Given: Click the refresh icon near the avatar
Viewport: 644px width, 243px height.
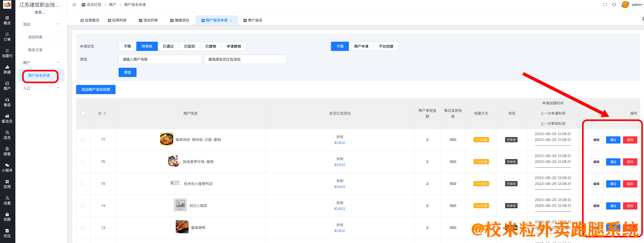Looking at the screenshot, I should 614,4.
